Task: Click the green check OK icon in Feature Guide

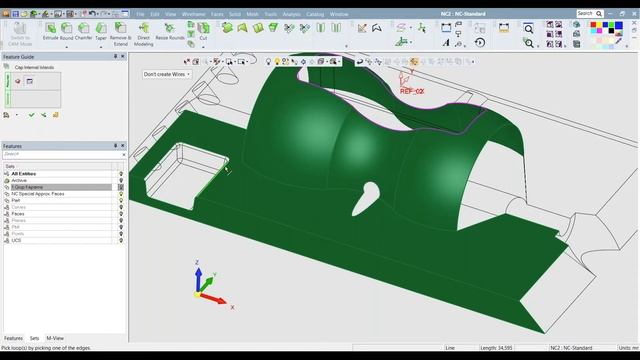Action: tap(31, 115)
